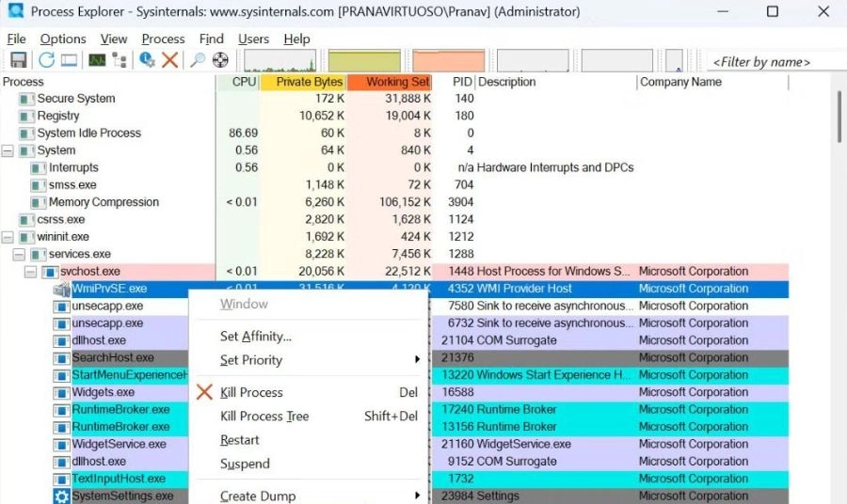Image resolution: width=847 pixels, height=504 pixels.
Task: Sort by the PID column header
Action: (x=454, y=82)
